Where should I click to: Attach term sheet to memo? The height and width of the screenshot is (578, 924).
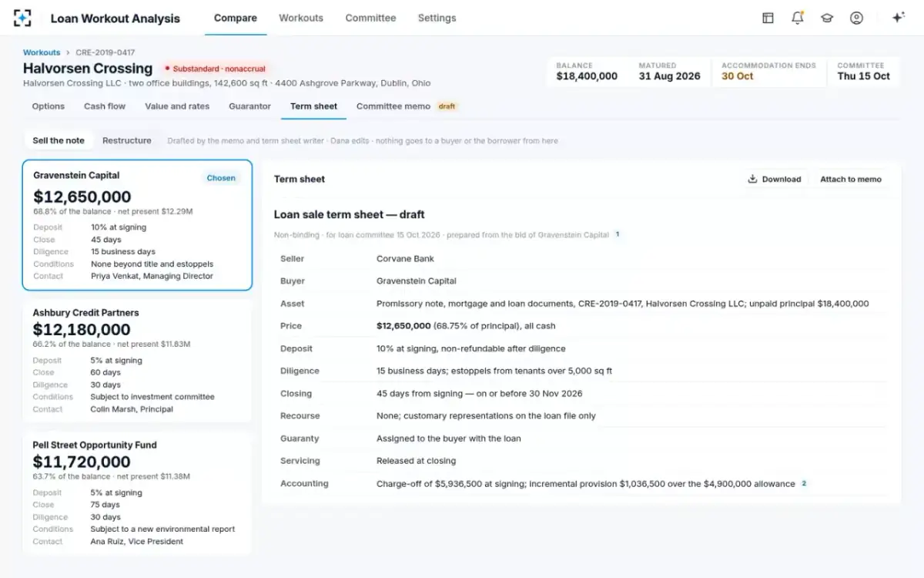coord(850,179)
